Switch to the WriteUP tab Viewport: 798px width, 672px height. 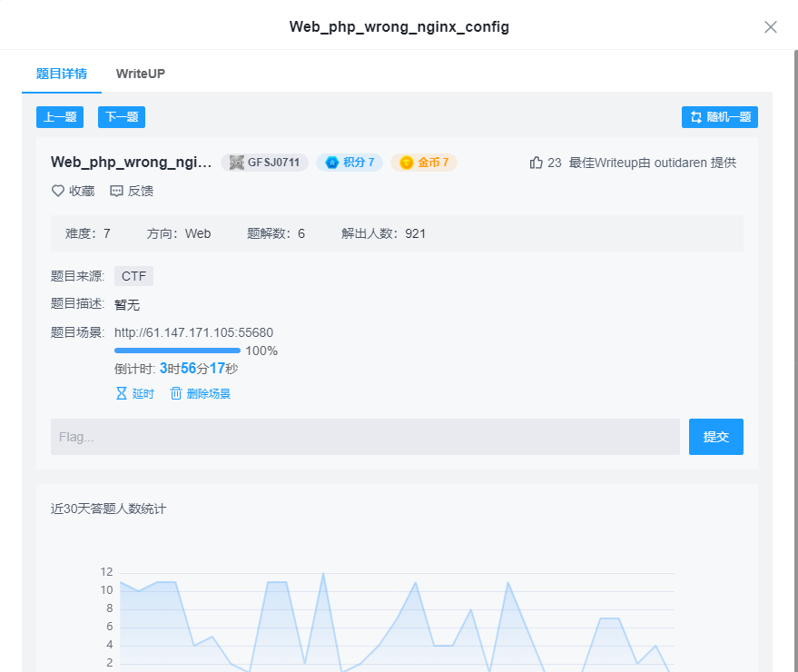click(140, 74)
